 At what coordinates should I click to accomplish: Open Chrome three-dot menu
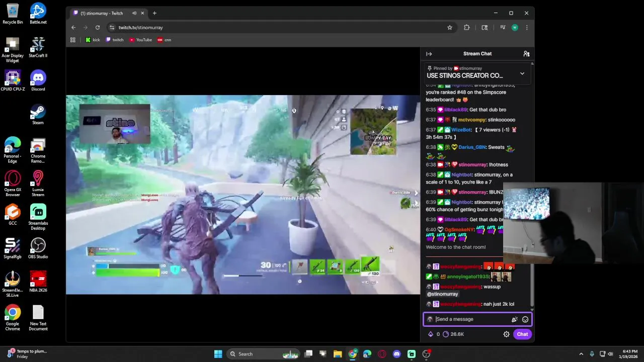[527, 28]
